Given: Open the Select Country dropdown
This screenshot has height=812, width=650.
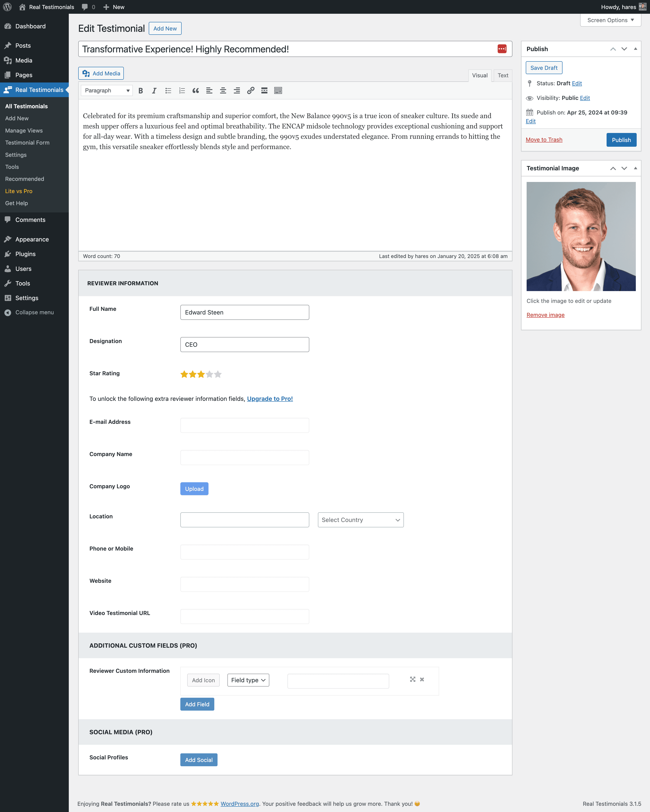Looking at the screenshot, I should (x=361, y=520).
